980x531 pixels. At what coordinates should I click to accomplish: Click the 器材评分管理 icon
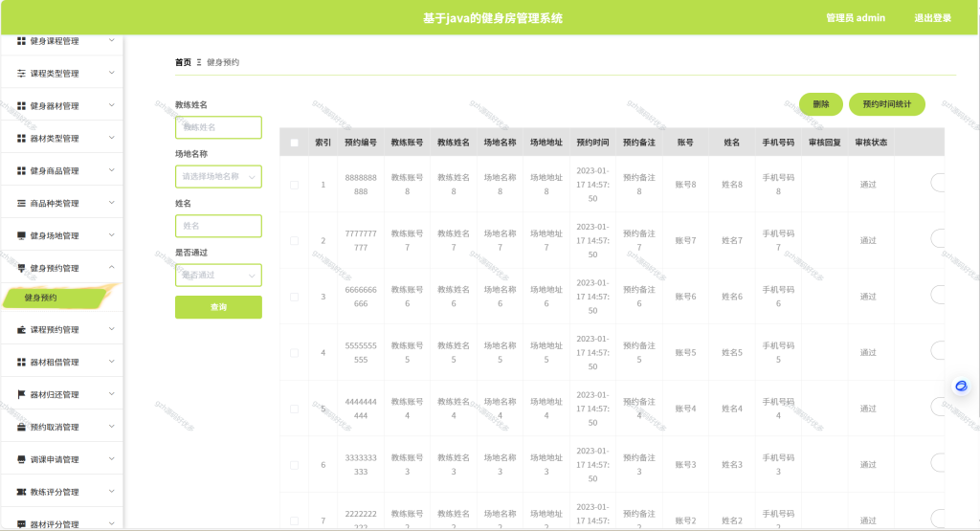[x=21, y=524]
